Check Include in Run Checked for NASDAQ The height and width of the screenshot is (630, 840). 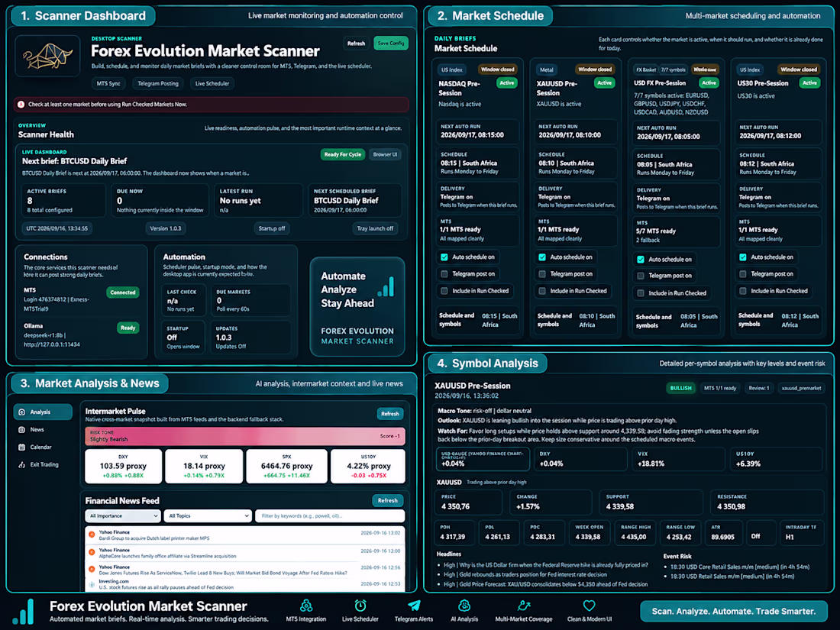pos(444,291)
